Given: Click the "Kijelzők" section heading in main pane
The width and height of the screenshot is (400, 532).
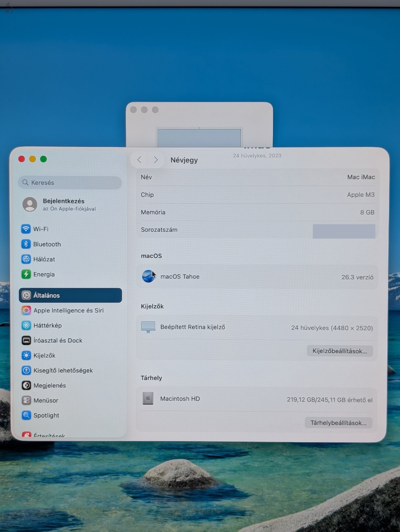Looking at the screenshot, I should (x=152, y=306).
